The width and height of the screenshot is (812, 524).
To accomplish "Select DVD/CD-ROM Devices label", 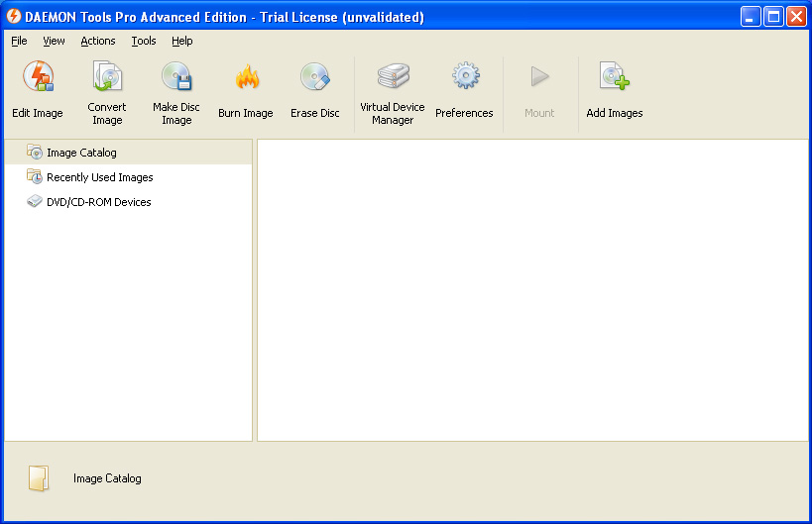I will coord(99,202).
